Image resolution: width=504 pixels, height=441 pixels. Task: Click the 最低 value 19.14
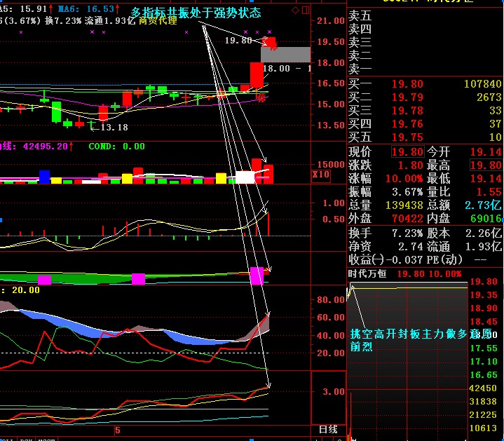click(486, 179)
